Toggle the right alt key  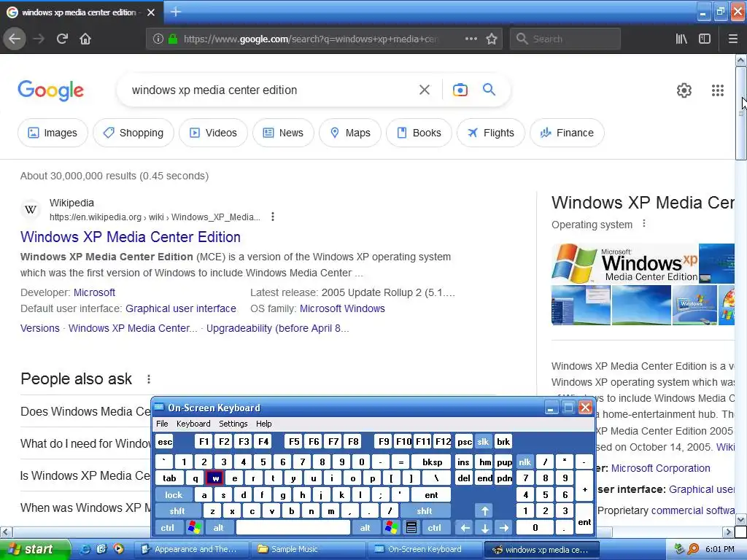click(365, 528)
